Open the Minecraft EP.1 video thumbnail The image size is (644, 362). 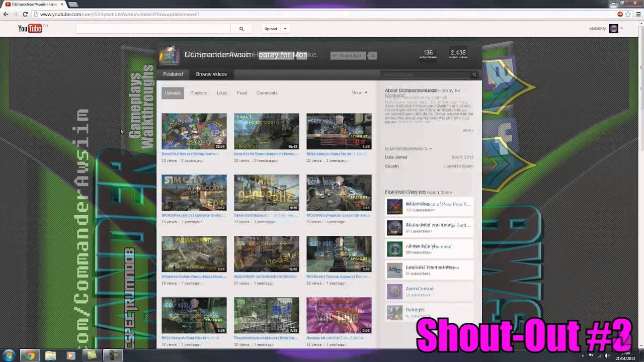tap(194, 132)
